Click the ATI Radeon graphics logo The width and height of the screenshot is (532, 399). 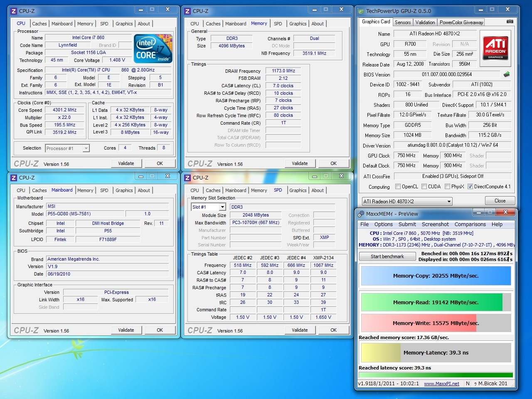pos(495,47)
